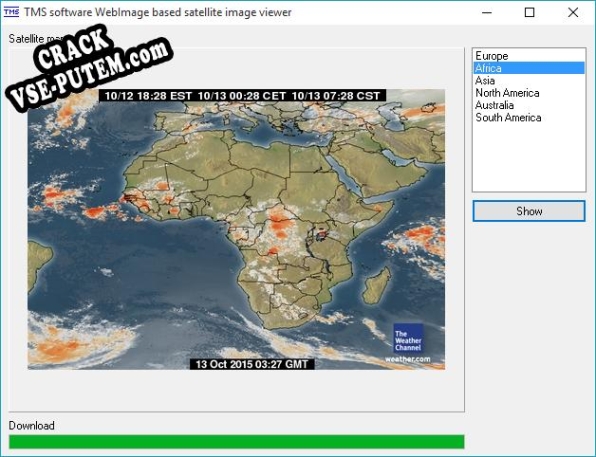Click the 13 Oct 2015 GMT timestamp label
This screenshot has width=596, height=457.
click(x=252, y=364)
